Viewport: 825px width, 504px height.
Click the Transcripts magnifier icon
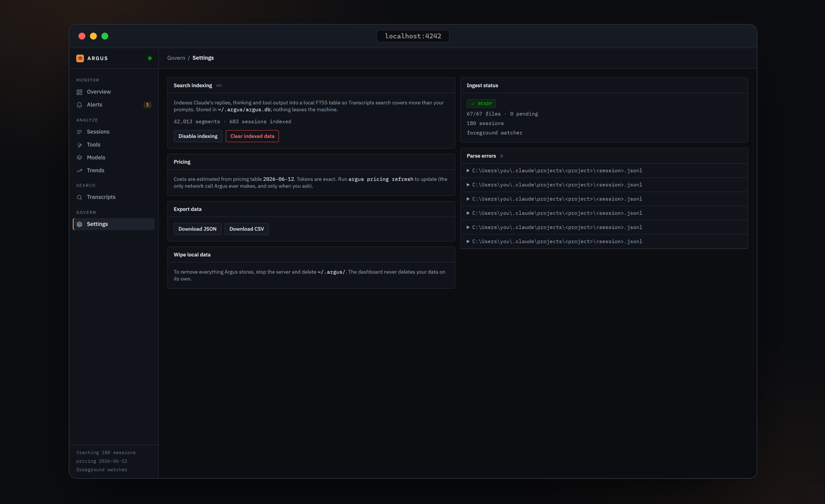(79, 198)
